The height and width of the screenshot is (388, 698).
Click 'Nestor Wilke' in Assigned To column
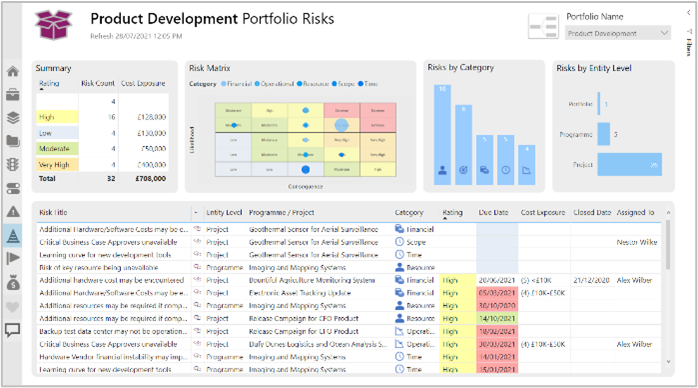pyautogui.click(x=637, y=242)
